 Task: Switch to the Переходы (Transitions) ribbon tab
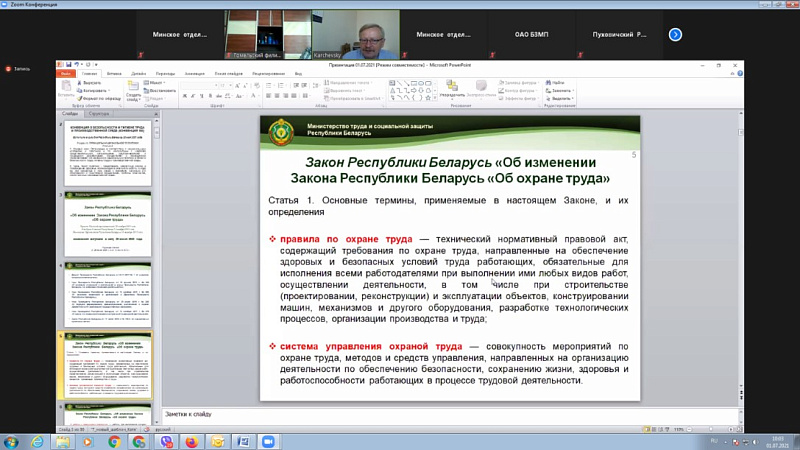(x=165, y=73)
